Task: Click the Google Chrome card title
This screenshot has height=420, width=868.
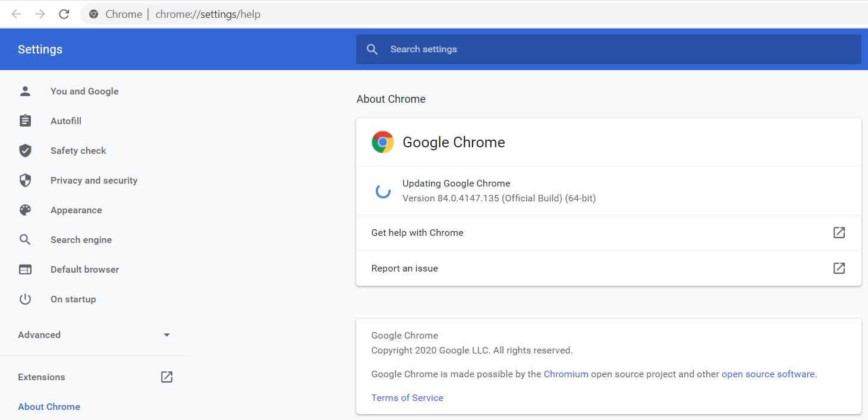Action: click(454, 142)
